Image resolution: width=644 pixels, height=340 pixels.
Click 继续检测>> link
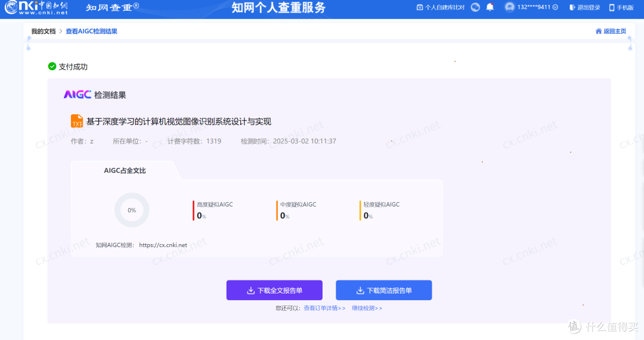coord(367,308)
